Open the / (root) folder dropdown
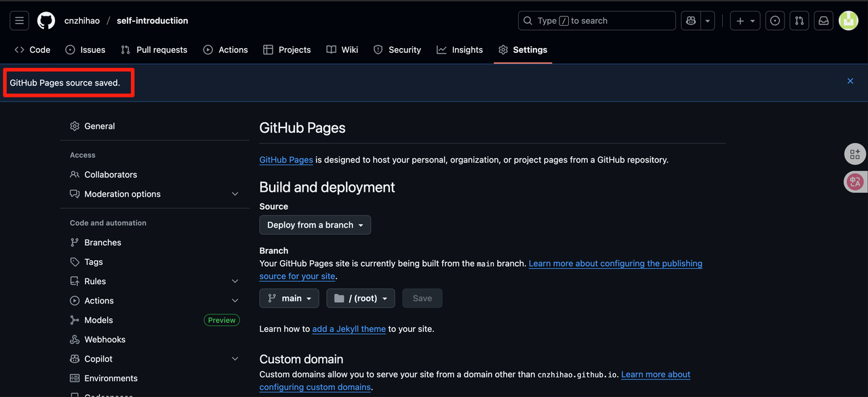This screenshot has height=397, width=868. pyautogui.click(x=361, y=298)
